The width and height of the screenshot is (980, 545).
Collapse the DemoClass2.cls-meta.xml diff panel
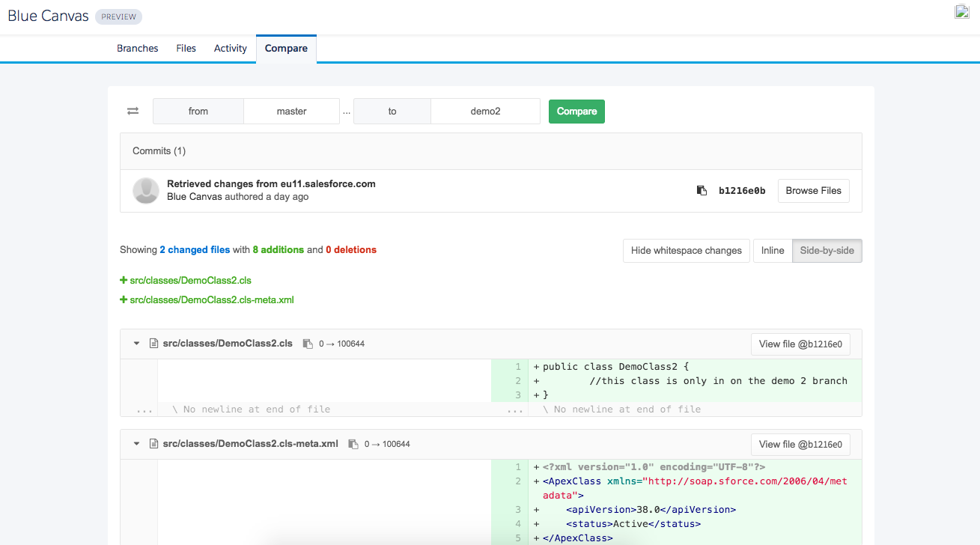point(137,444)
